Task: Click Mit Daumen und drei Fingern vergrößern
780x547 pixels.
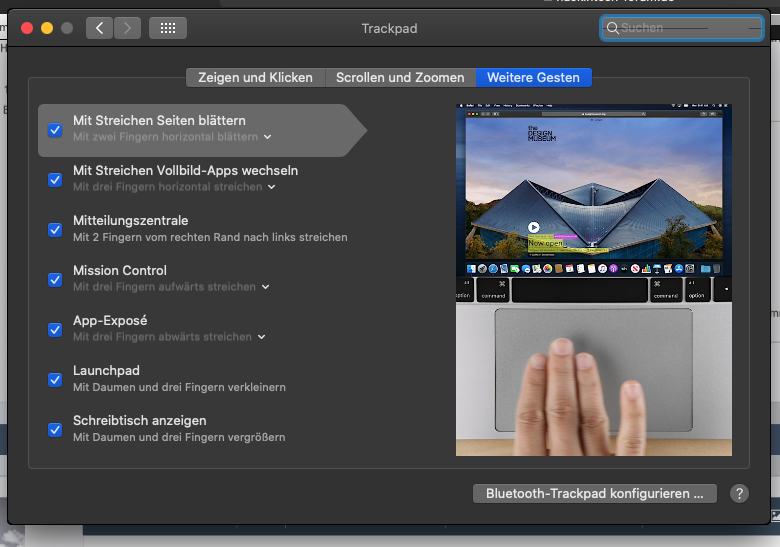Action: (179, 438)
